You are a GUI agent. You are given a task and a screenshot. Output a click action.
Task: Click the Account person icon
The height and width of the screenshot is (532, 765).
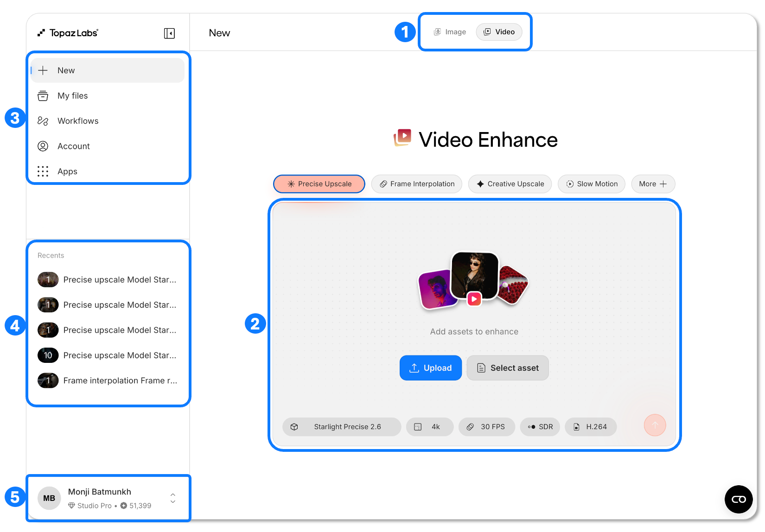click(x=43, y=146)
